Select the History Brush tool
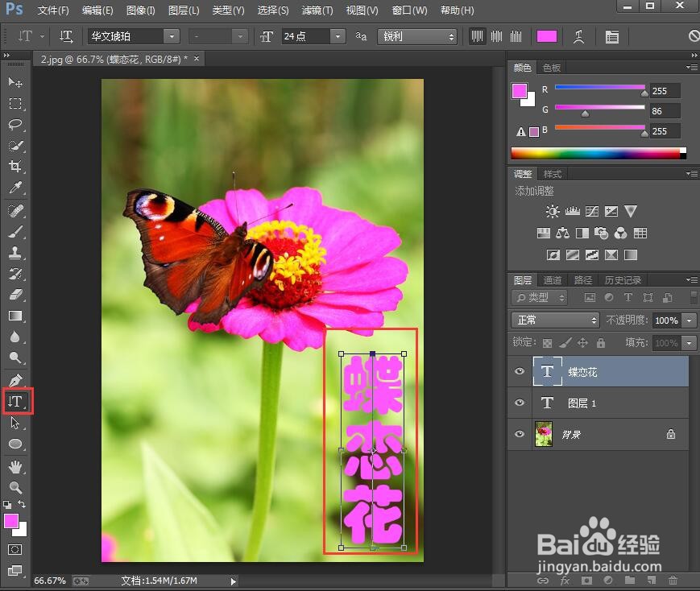The height and width of the screenshot is (591, 700). (x=15, y=274)
